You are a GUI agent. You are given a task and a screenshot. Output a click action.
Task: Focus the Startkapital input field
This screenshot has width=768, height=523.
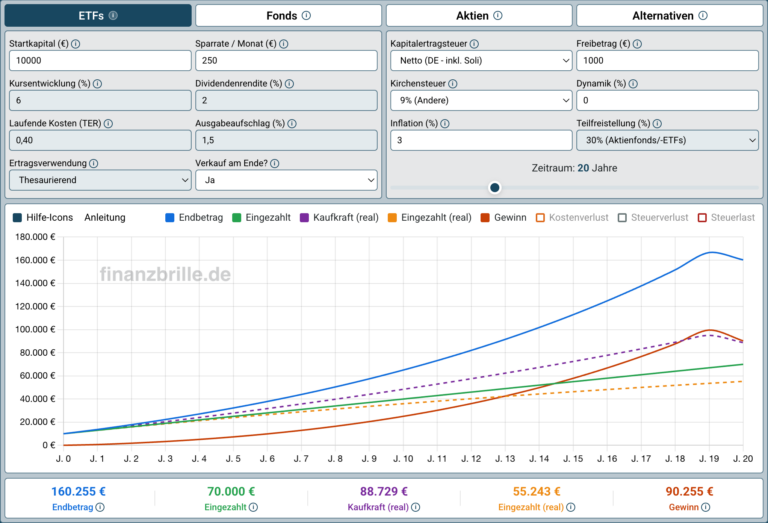click(100, 61)
